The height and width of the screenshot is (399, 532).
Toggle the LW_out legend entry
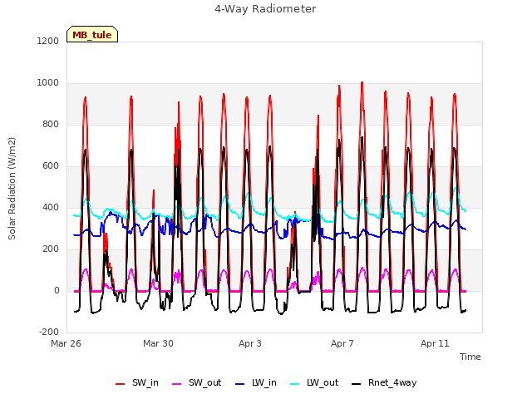click(314, 383)
